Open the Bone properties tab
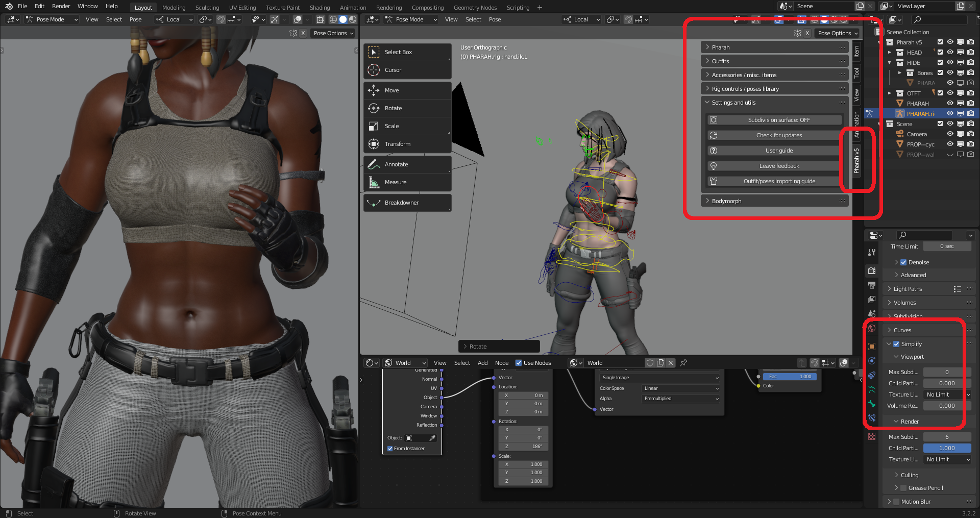The image size is (980, 518). 872,404
